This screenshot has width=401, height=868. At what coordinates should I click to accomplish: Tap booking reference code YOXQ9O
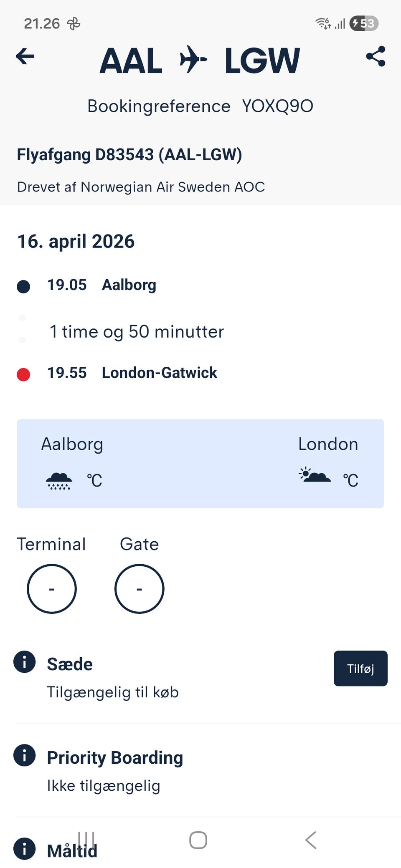277,106
